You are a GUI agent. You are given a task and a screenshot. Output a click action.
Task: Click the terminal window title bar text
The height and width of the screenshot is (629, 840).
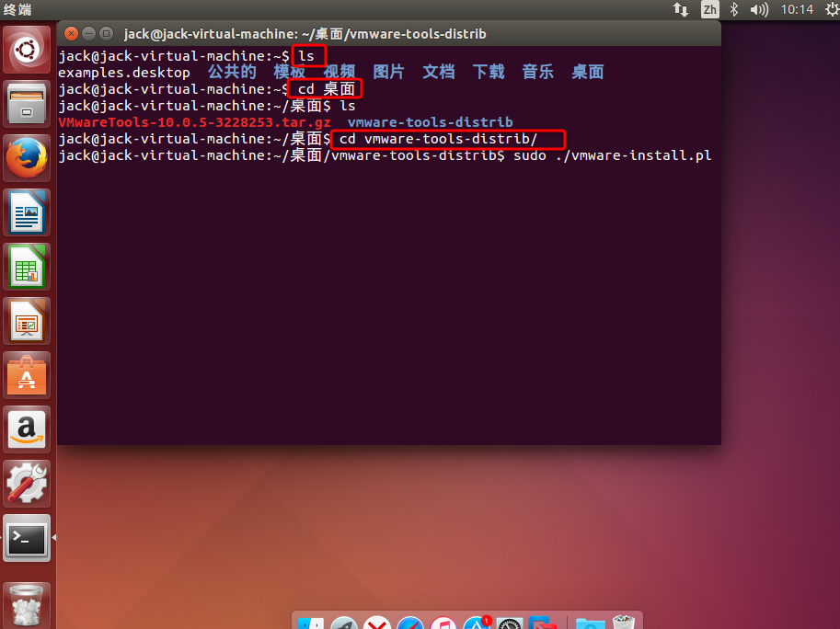[305, 34]
